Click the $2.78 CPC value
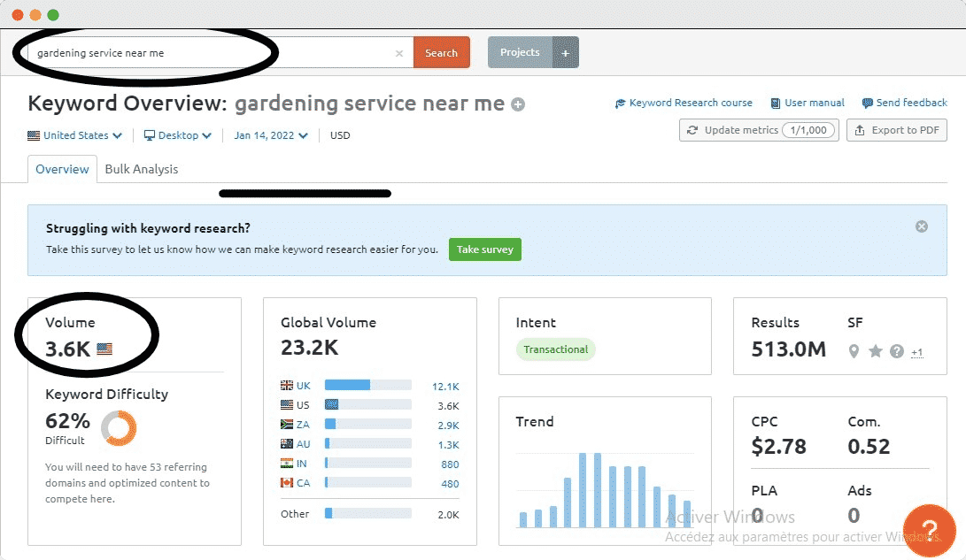Image resolution: width=966 pixels, height=560 pixels. (778, 447)
